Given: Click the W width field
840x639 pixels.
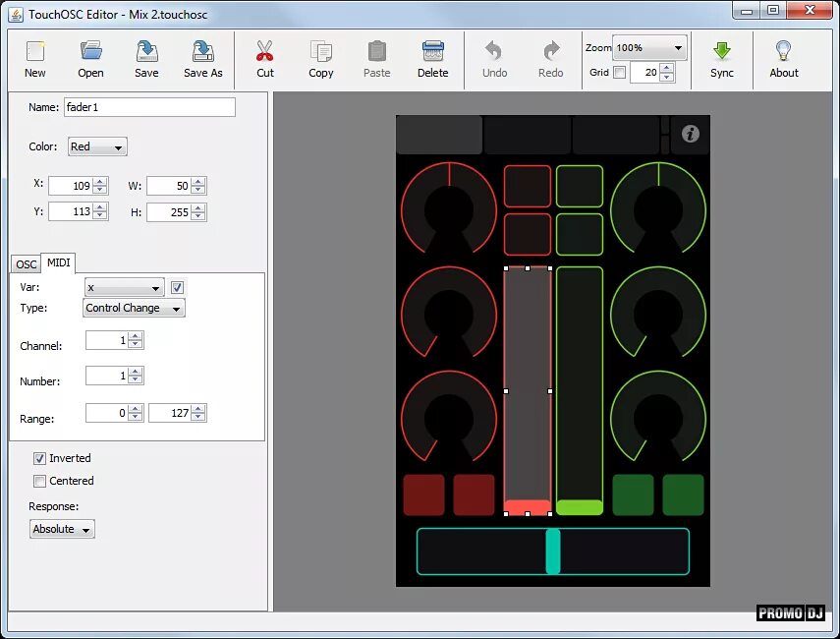Looking at the screenshot, I should tap(169, 186).
